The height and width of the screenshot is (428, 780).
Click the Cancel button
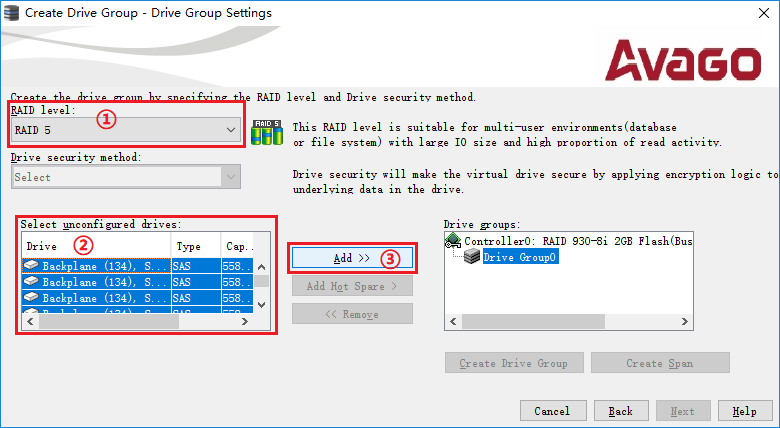click(552, 411)
